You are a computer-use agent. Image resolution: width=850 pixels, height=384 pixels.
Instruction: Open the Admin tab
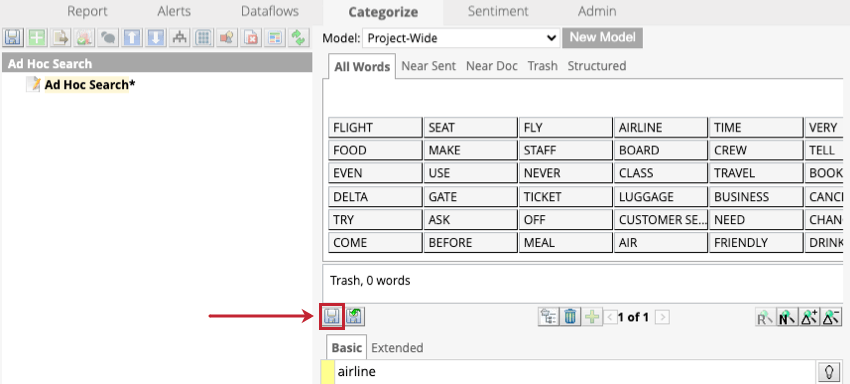[x=597, y=11]
